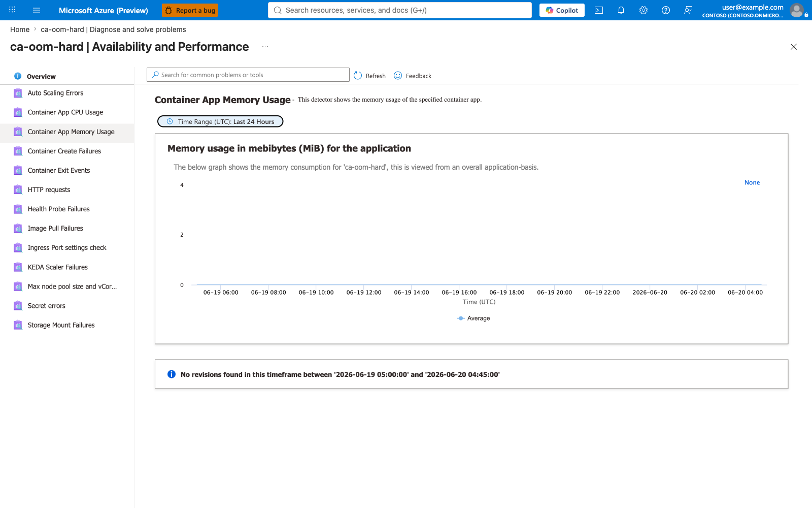Open the hamburger portal menu
The width and height of the screenshot is (812, 508).
[37, 10]
